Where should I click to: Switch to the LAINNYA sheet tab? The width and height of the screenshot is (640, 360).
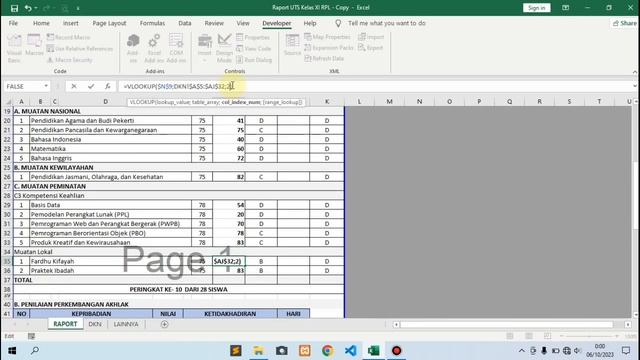pos(126,324)
